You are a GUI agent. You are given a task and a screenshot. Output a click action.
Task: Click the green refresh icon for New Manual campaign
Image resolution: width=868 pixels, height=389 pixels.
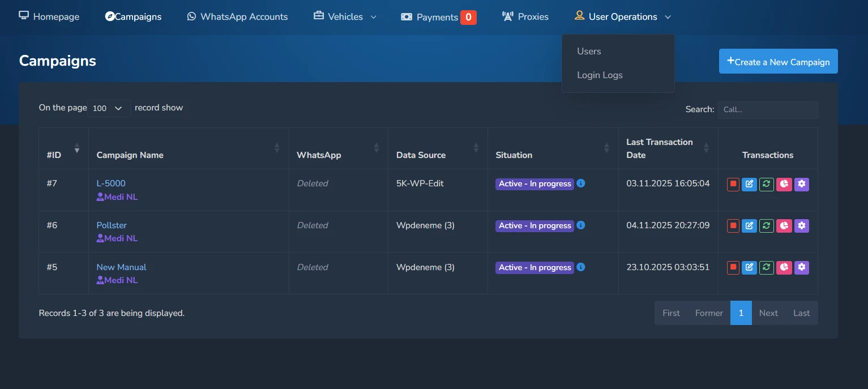[766, 267]
